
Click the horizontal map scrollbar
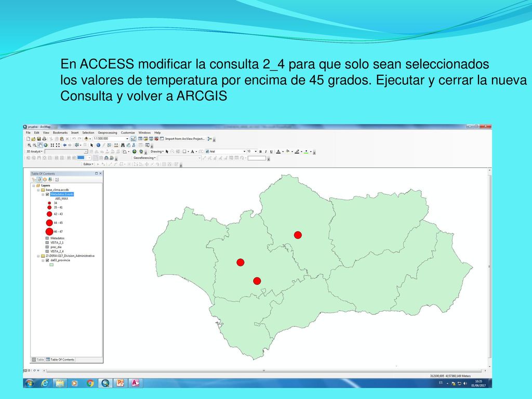(263, 370)
